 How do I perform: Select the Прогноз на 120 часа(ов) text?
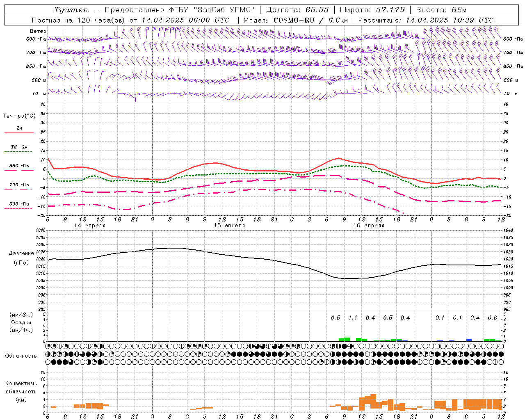(79, 20)
